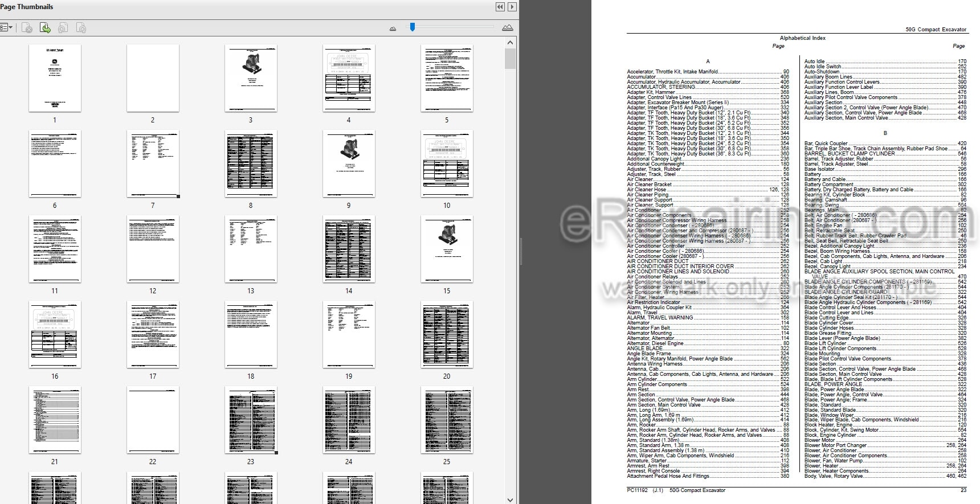Click 'Bar, Quick Coupler' index entry
980x504 pixels.
(x=826, y=144)
